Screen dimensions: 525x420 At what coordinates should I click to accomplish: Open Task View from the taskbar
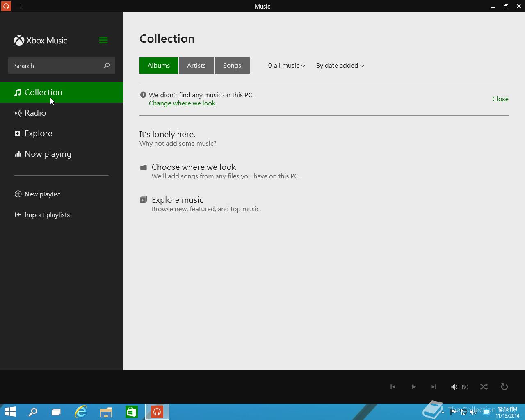point(56,412)
